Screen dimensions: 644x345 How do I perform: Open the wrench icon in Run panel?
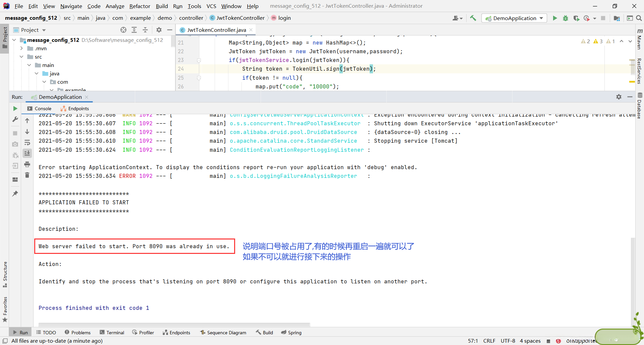tap(15, 119)
